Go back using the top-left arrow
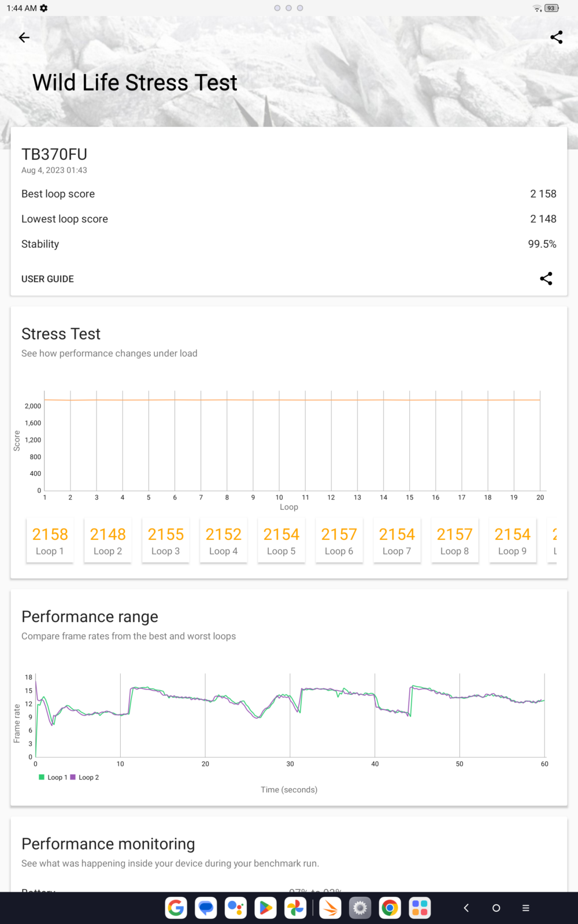578x924 pixels. [x=24, y=38]
